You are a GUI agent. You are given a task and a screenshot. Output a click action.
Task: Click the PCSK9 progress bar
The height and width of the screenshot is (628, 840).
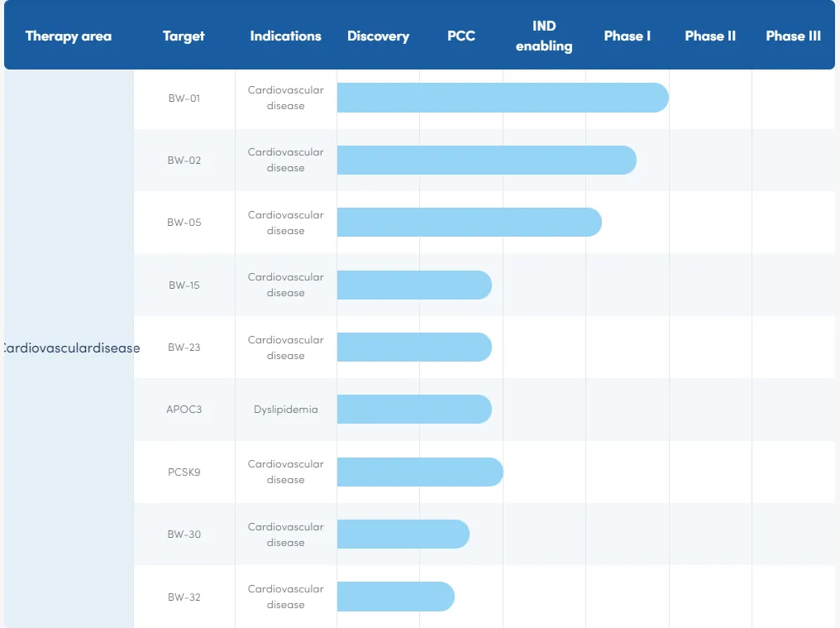pos(420,472)
